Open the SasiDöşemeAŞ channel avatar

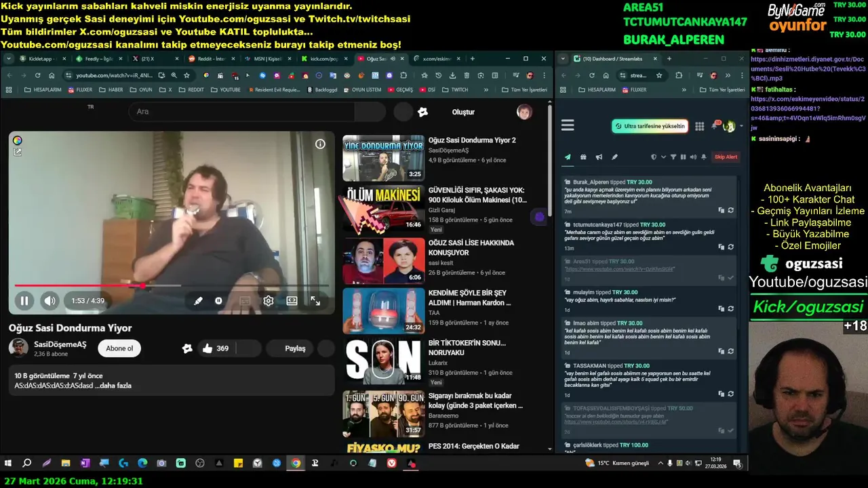pos(18,348)
